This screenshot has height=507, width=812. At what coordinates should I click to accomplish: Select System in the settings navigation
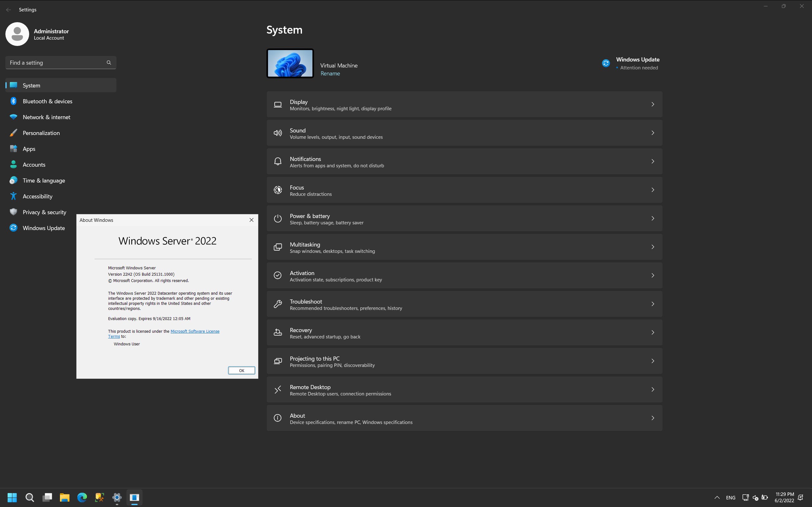pyautogui.click(x=31, y=85)
